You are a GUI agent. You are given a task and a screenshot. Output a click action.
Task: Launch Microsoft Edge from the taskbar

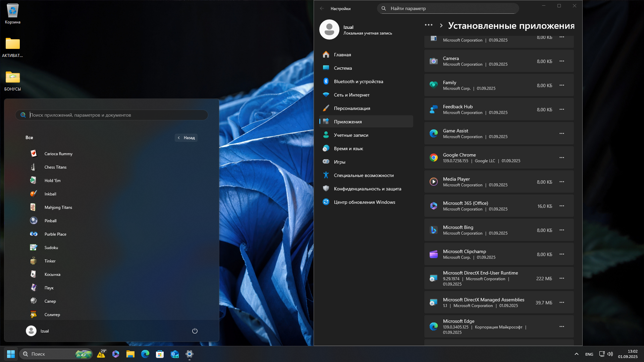click(145, 354)
